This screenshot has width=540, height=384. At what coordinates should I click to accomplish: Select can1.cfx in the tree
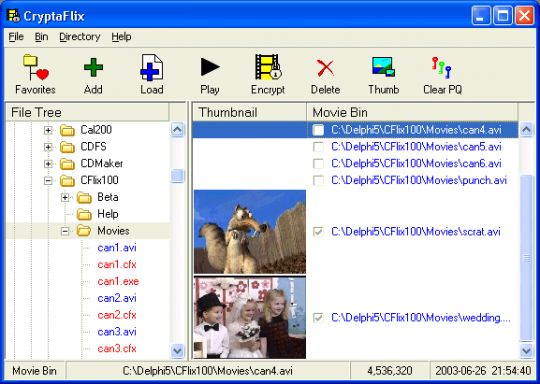pos(117,264)
